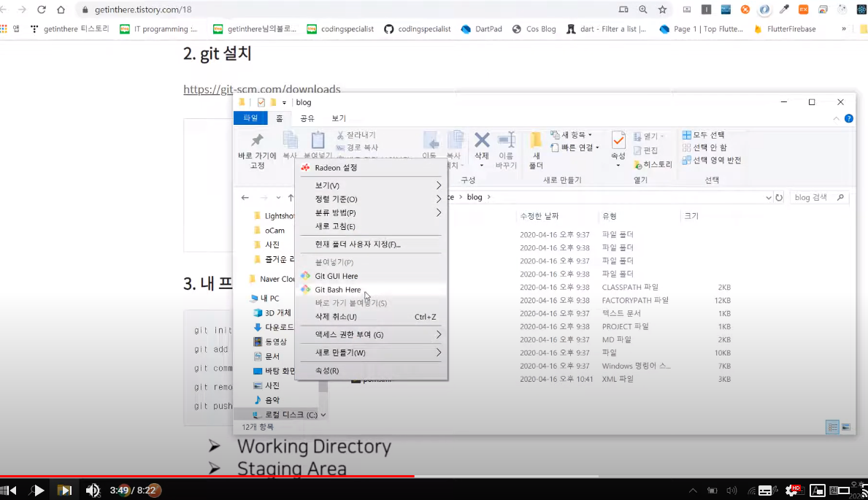Switch to details view icon in status bar
Screen dimensions: 868x500
tap(832, 427)
